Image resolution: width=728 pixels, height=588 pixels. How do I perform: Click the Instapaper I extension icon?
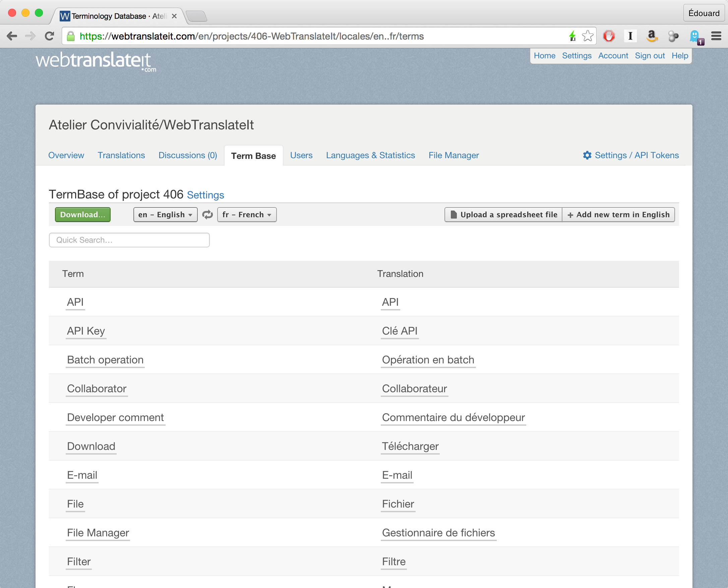(x=630, y=36)
